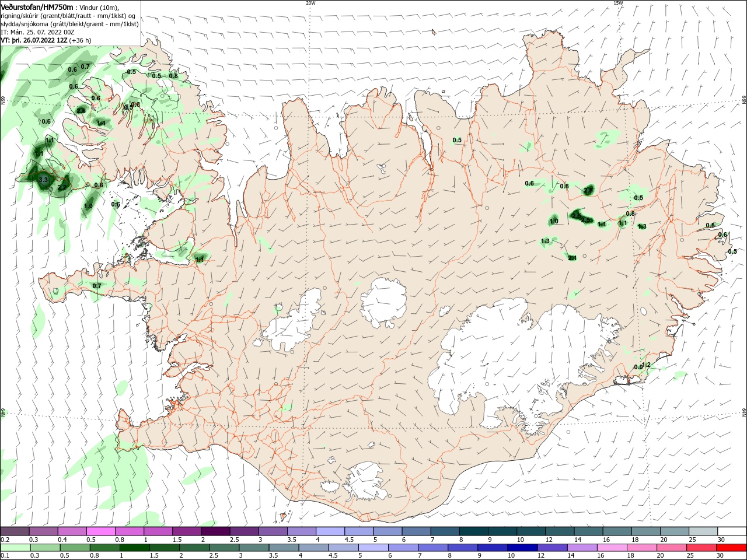Click the 0.4 label in the legend
The width and height of the screenshot is (747, 560).
click(x=62, y=540)
